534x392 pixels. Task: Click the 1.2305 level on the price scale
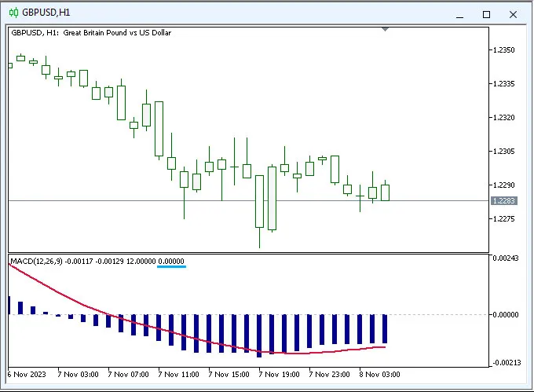pyautogui.click(x=503, y=152)
